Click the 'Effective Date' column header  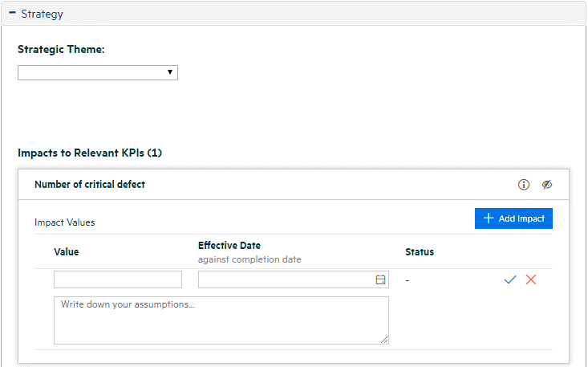(229, 246)
